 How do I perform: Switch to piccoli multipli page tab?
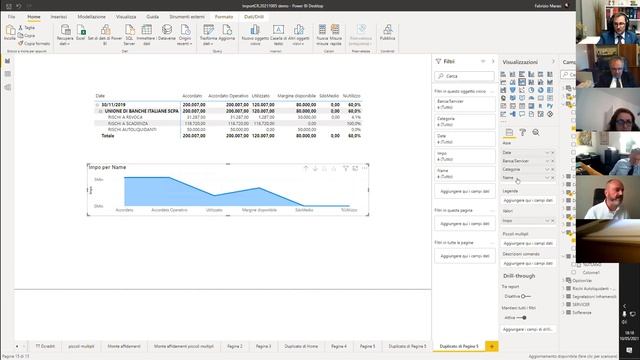pos(81,346)
